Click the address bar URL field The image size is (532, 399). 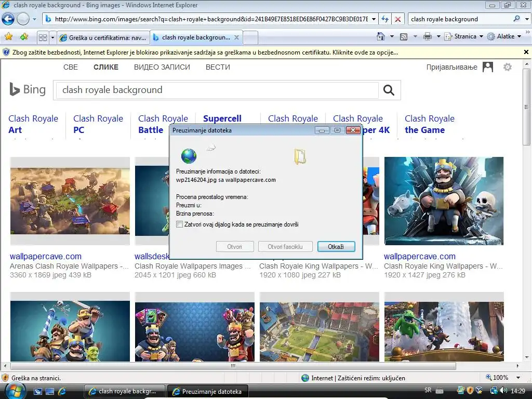click(x=210, y=19)
